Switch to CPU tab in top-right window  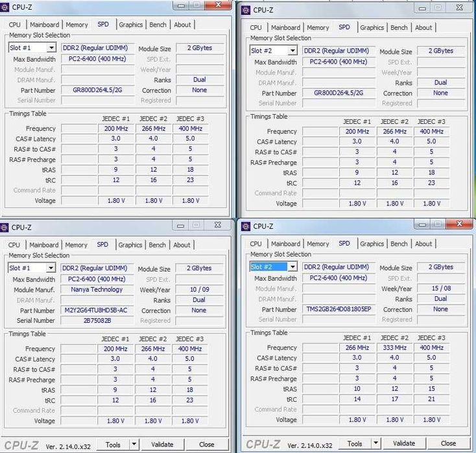(256, 28)
